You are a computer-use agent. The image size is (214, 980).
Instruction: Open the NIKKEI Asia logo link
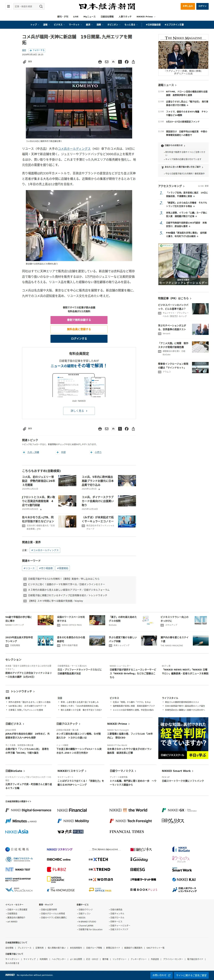pyautogui.click(x=17, y=832)
